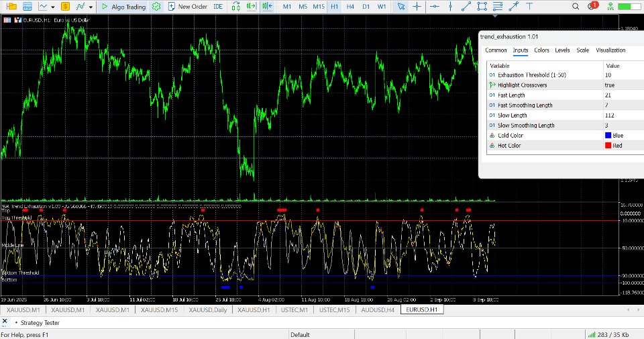The width and height of the screenshot is (644, 339).
Task: Switch to the XAUUSD,M15 chart tab
Action: click(160, 310)
